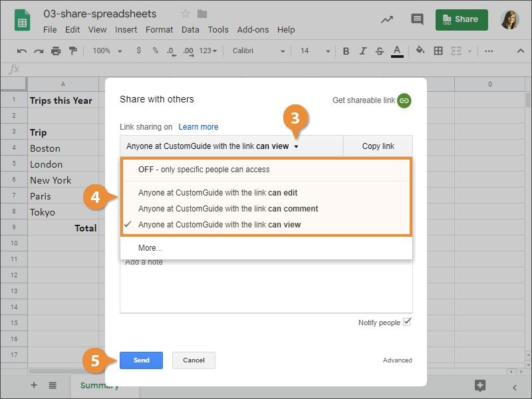Open the merge cells dropdown arrow

[x=470, y=51]
